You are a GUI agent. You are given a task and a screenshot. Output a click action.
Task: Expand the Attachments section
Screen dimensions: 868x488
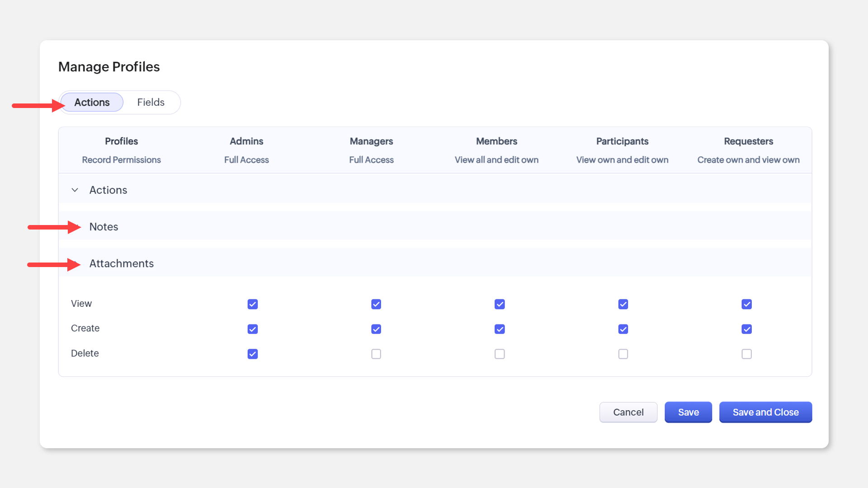click(121, 263)
